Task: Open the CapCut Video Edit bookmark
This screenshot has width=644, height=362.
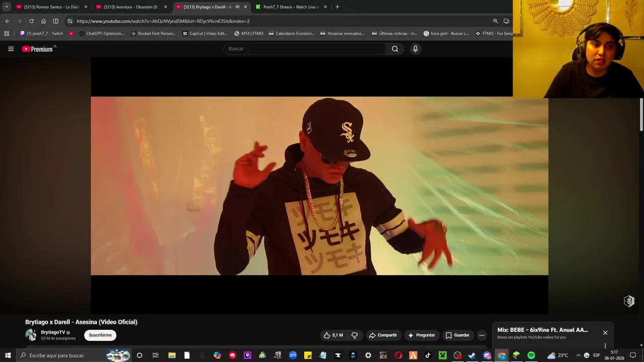Action: 205,34
